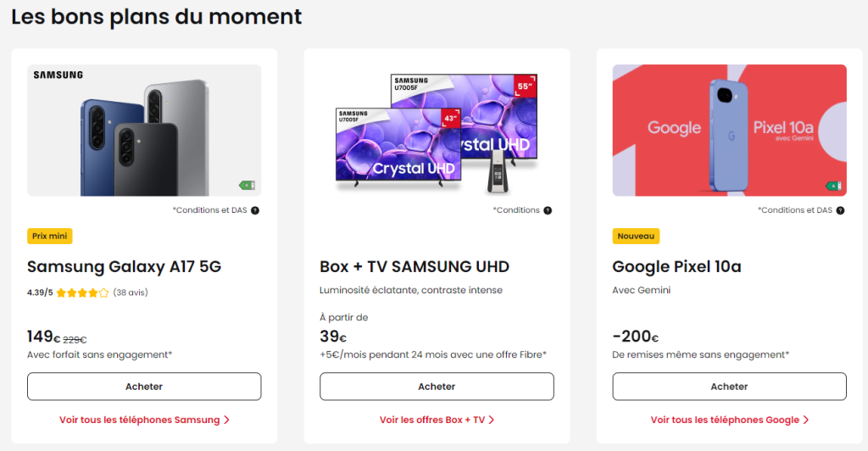This screenshot has height=451, width=868.
Task: Open the Samsung Galaxy A17 phones image
Action: [x=144, y=131]
